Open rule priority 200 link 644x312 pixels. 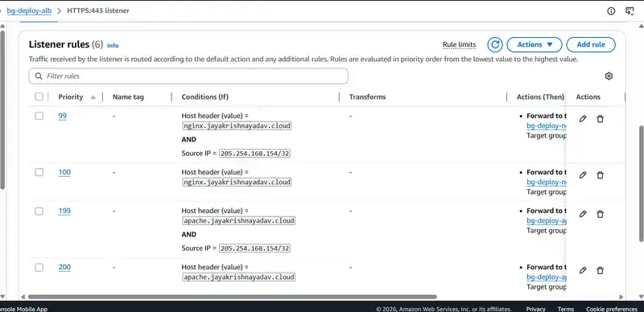(64, 267)
